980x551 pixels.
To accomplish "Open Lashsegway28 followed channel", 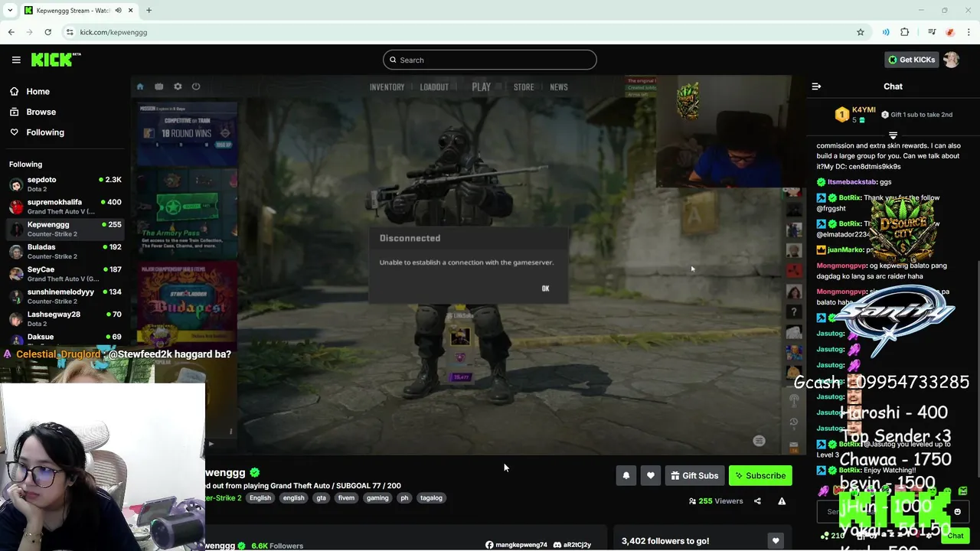I will (65, 318).
